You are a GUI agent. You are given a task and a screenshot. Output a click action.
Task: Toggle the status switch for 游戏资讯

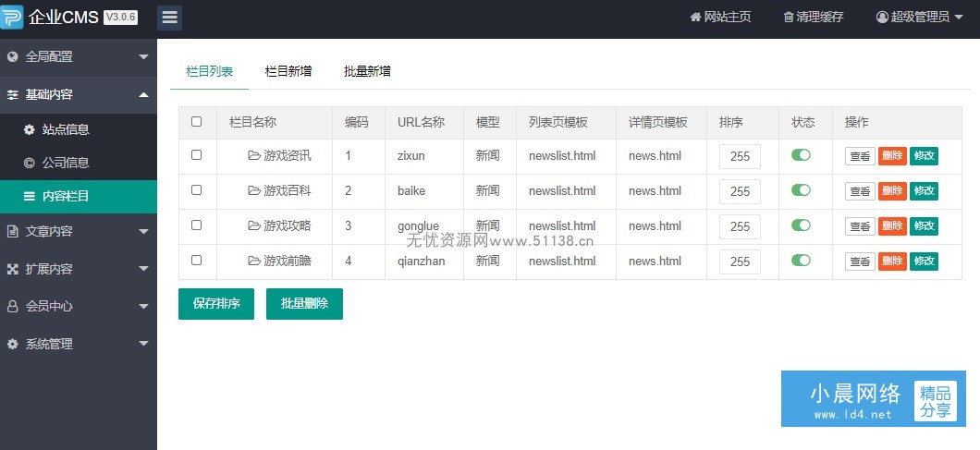tap(801, 155)
